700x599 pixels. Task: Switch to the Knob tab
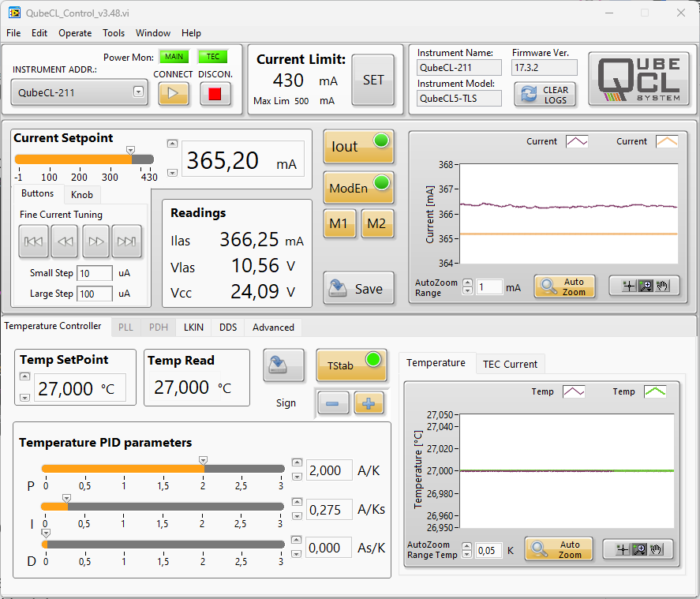point(82,195)
